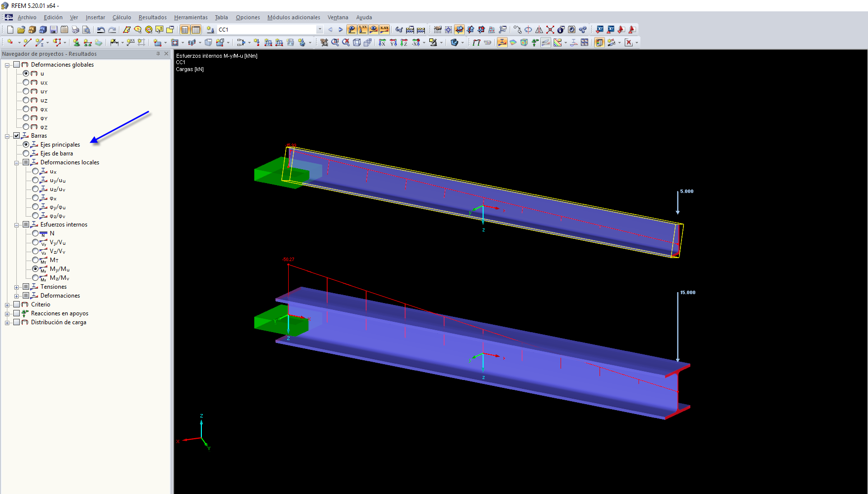This screenshot has width=868, height=494.
Task: Open the Archivo menu
Action: 27,17
